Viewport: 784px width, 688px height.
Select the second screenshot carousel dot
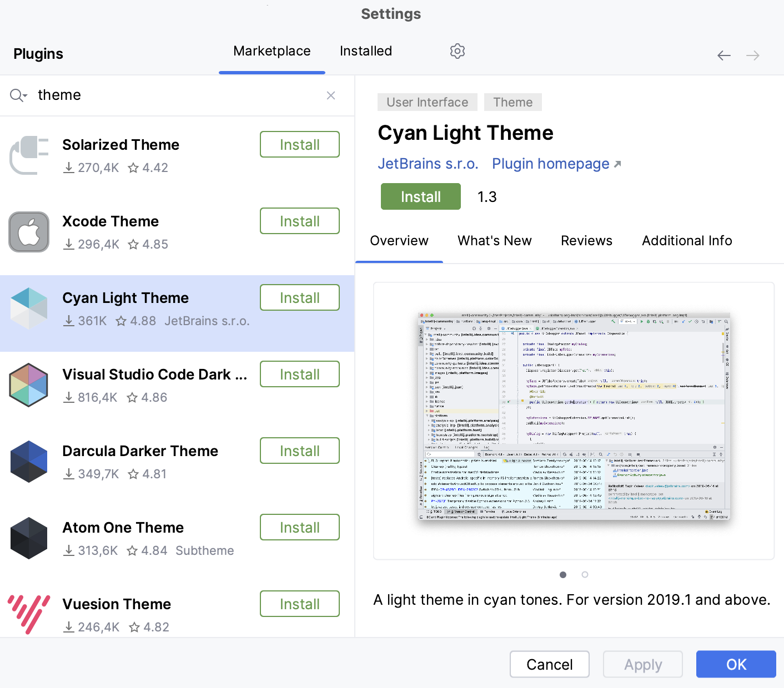tap(585, 575)
